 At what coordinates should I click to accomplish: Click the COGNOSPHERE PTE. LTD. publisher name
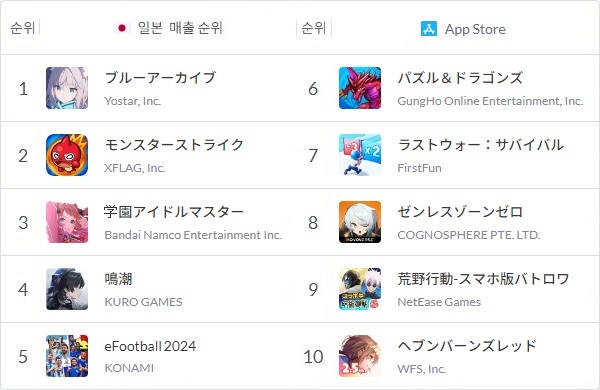tap(469, 235)
